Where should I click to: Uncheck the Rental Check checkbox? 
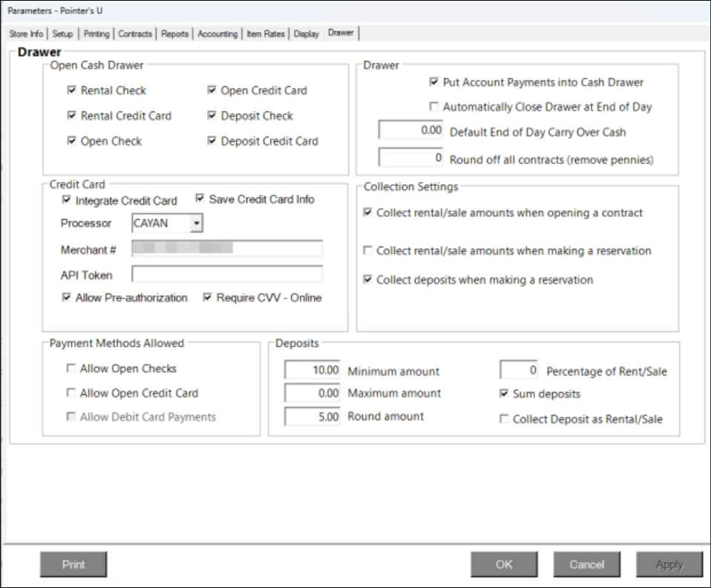click(71, 91)
